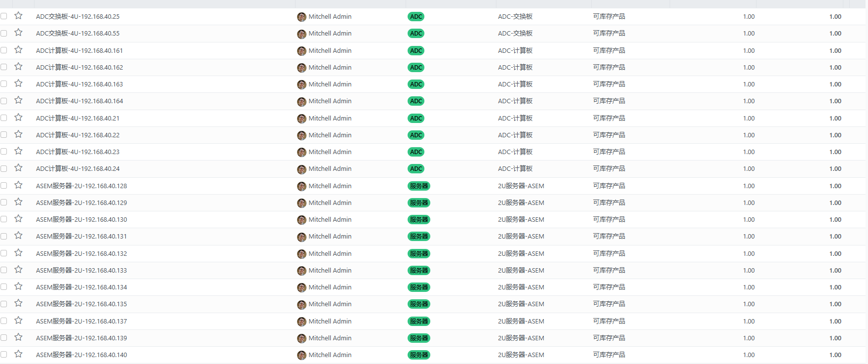This screenshot has width=868, height=364.
Task: Click Mitchell Admin avatar on ADC交换板-4U-192.168.40.55 row
Action: (x=302, y=34)
